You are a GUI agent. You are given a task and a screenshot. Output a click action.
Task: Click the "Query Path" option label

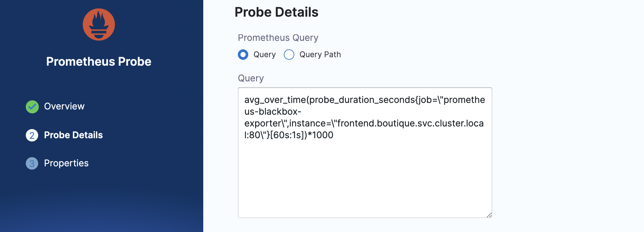click(320, 55)
